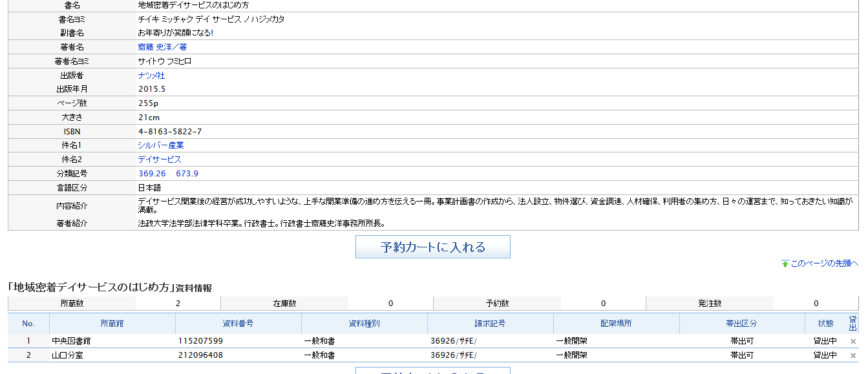Click the 著者紹介 text about 法政大学
This screenshot has width=868, height=374.
262,224
